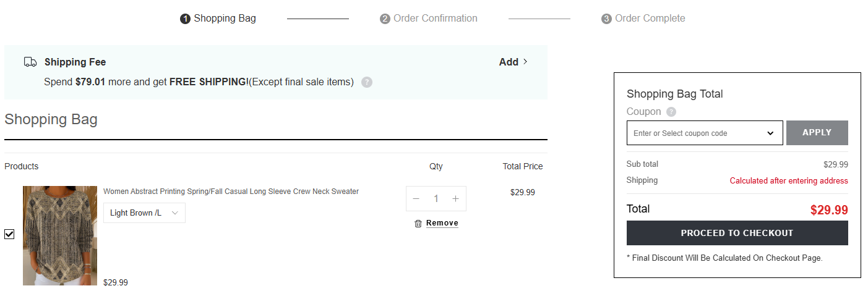The width and height of the screenshot is (868, 291).
Task: Click the Order Confirmation step
Action: click(429, 19)
